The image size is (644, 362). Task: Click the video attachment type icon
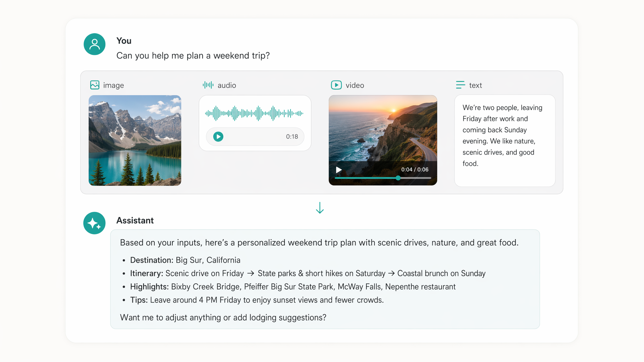pos(336,85)
